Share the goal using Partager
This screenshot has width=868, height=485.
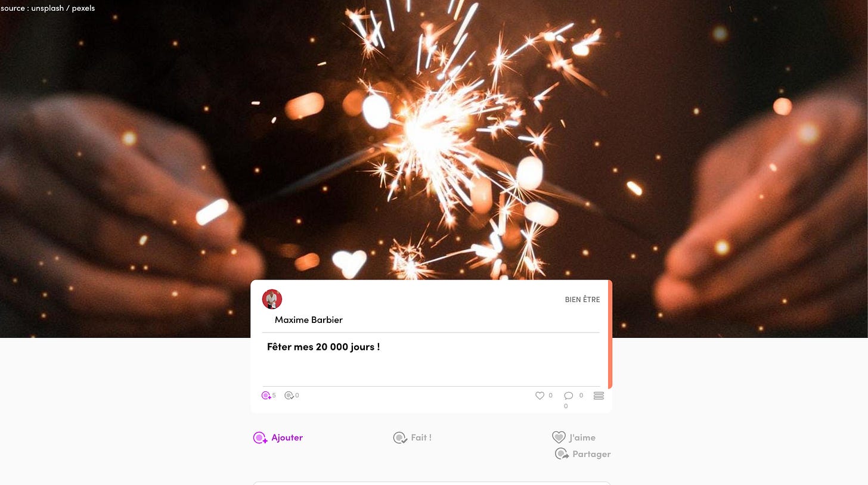click(583, 454)
